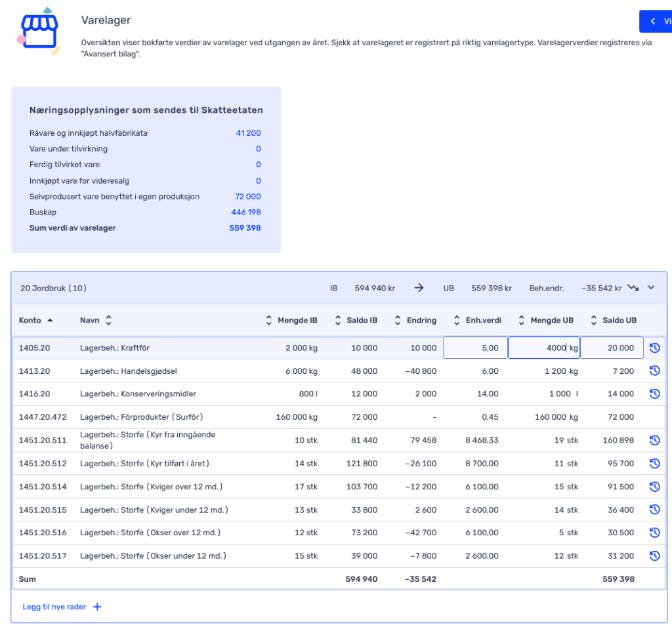
Task: Edit Saldo UB field for Kraftfôr (20 000)
Action: tap(612, 348)
